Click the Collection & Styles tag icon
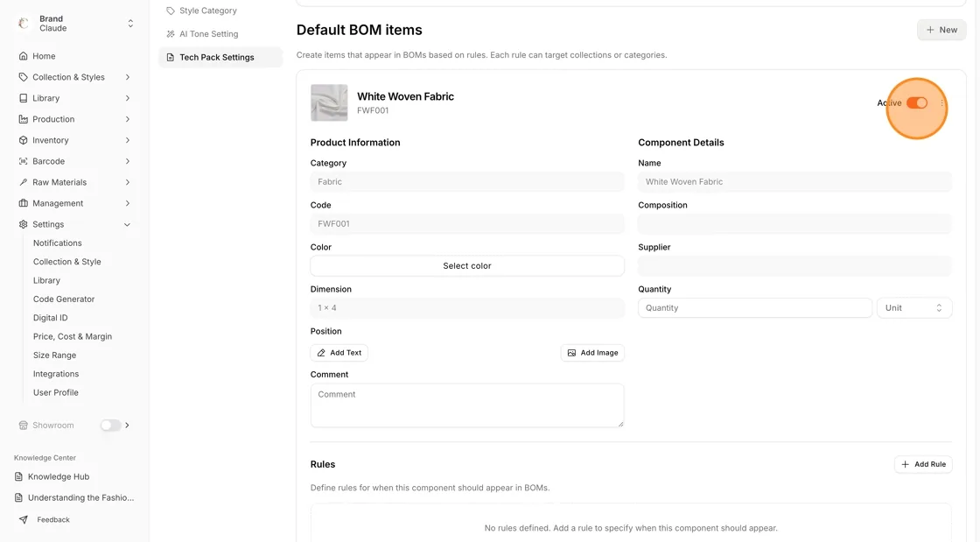Screen dimensions: 980x542 tap(23, 77)
